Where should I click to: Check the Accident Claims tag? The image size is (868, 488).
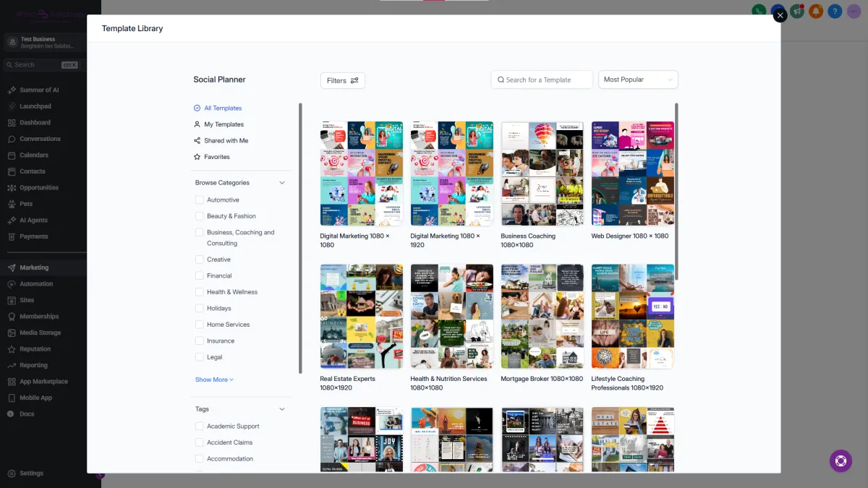pos(200,442)
